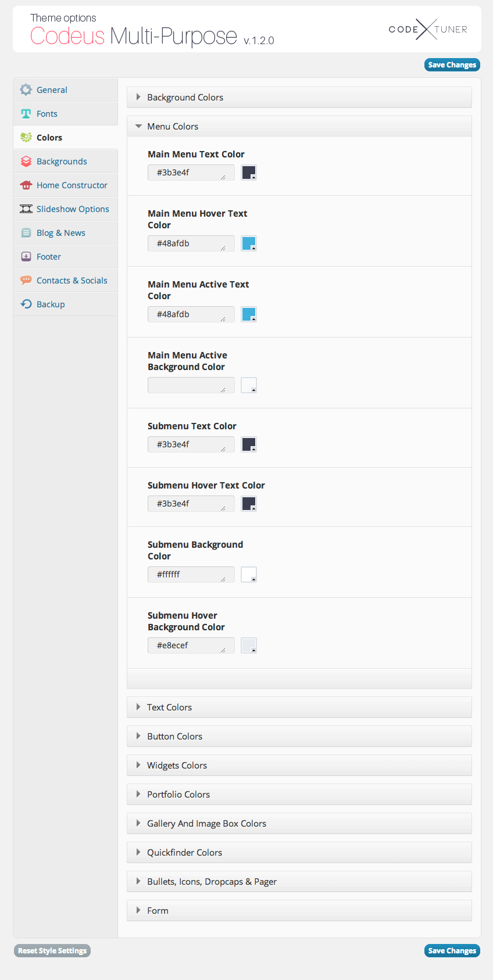Expand the Text Colors section
This screenshot has width=493, height=980.
click(x=299, y=707)
